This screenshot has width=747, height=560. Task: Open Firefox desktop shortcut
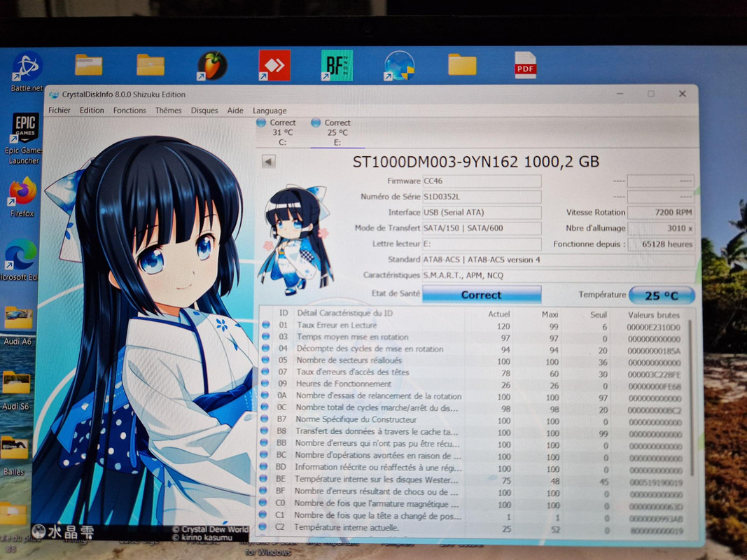pos(22,197)
